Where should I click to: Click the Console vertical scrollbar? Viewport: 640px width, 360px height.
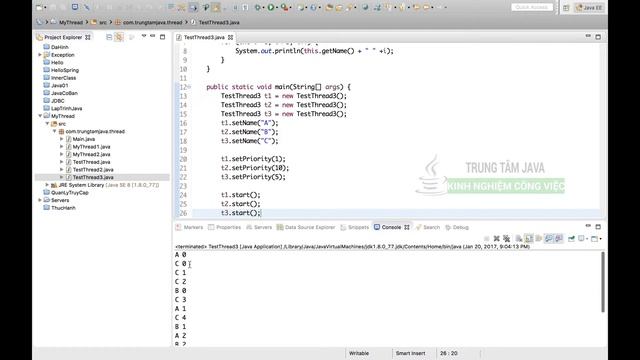click(x=603, y=282)
